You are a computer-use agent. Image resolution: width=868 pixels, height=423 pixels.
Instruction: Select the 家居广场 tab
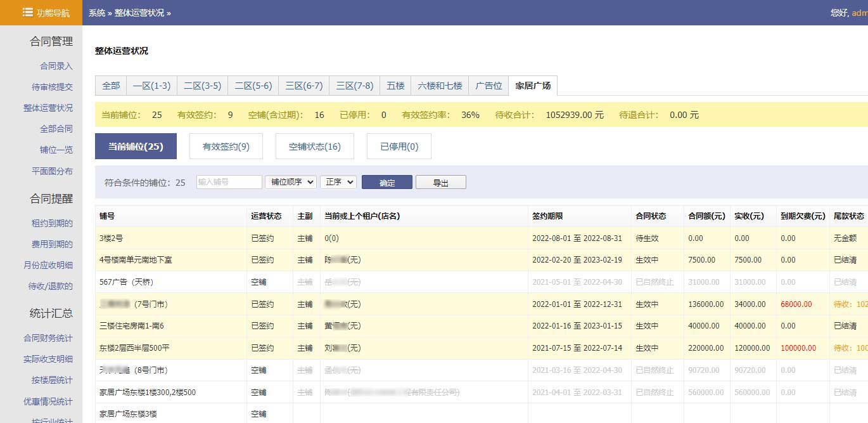click(533, 86)
